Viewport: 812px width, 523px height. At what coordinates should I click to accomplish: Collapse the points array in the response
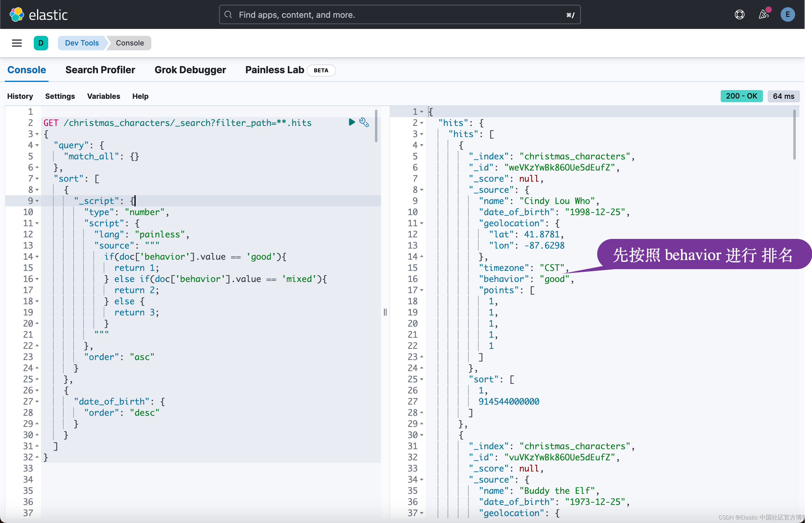click(x=422, y=290)
